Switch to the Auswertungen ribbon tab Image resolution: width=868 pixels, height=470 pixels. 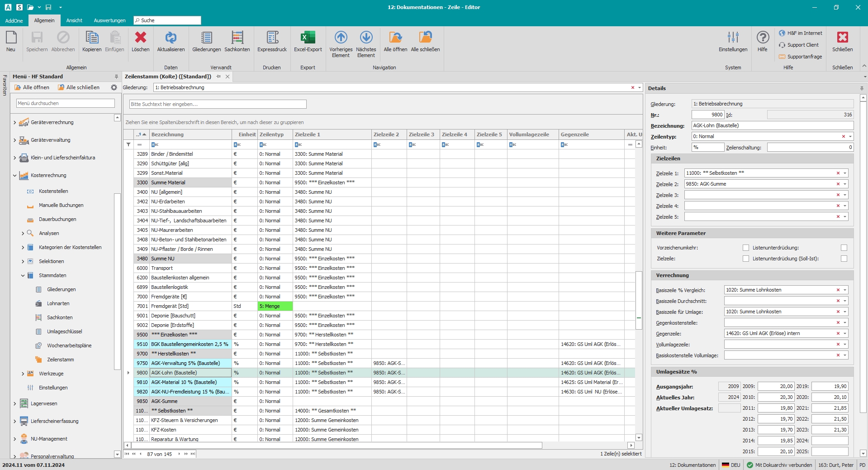click(x=109, y=20)
